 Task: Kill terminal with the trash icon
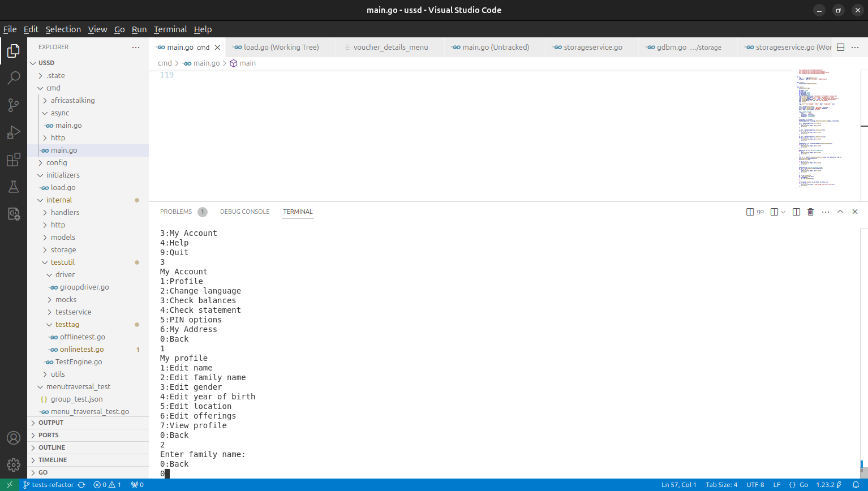[810, 212]
